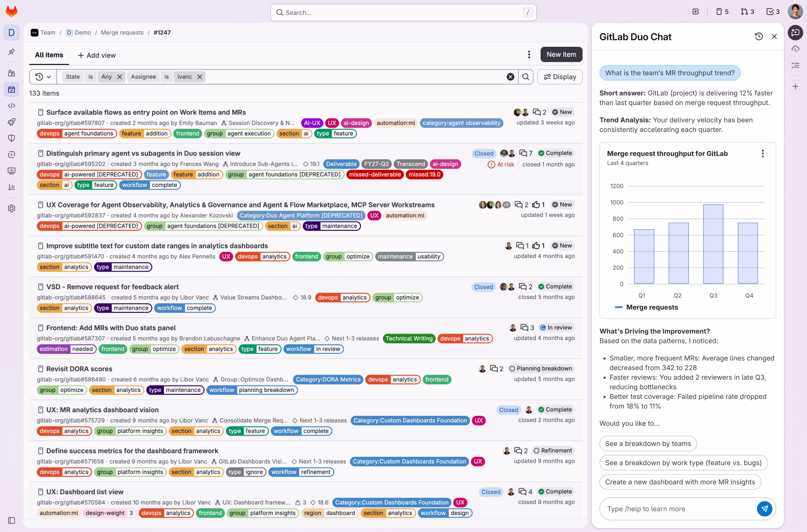Select the Plan calendar sidebar icon
Viewport: 807px width, 532px height.
point(12,90)
